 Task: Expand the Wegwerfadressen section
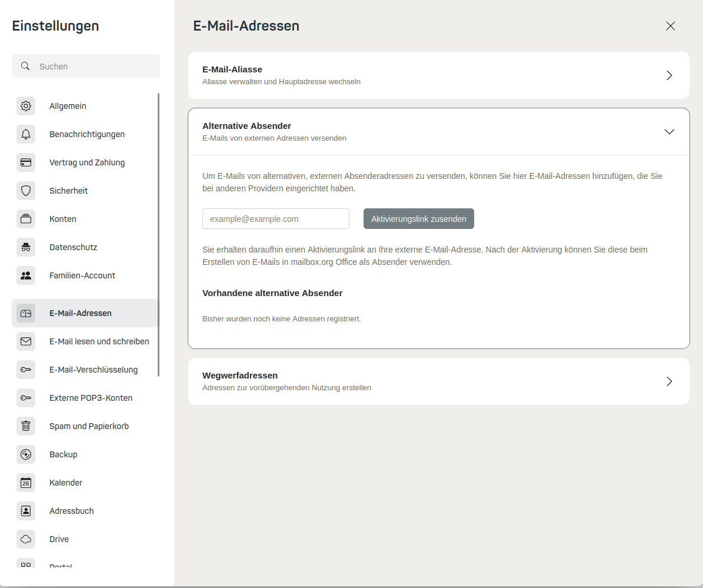tap(438, 381)
